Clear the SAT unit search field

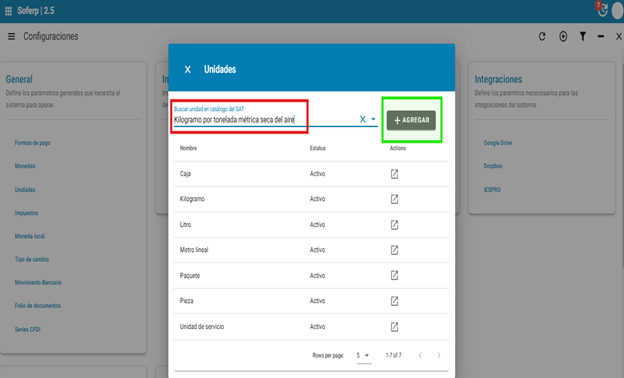[363, 119]
